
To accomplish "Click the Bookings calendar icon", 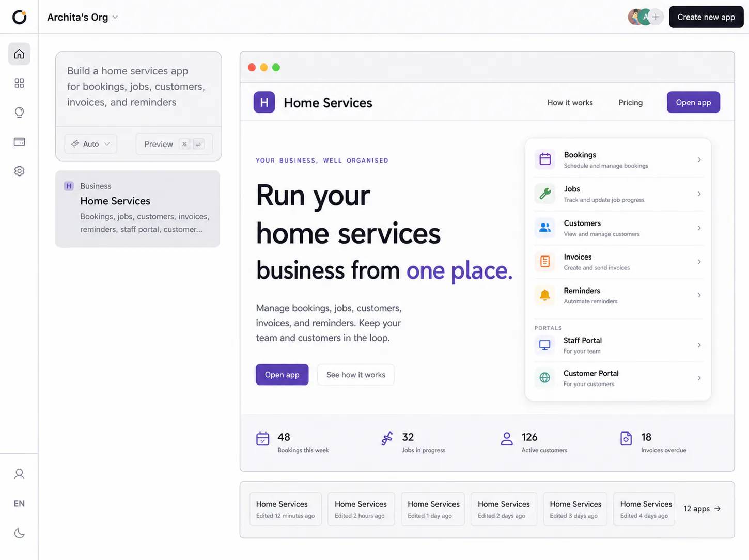I will pos(545,159).
